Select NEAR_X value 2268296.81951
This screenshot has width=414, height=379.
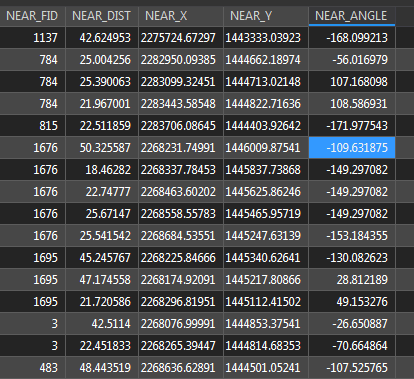[180, 302]
